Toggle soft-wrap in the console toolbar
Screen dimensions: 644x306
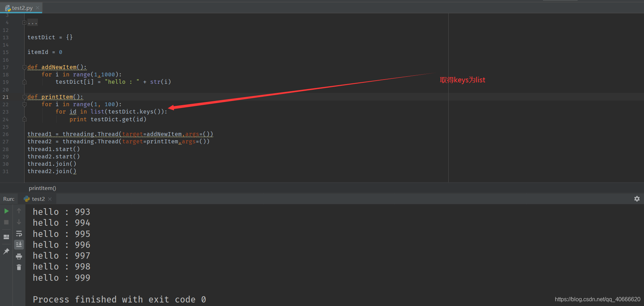pyautogui.click(x=19, y=233)
